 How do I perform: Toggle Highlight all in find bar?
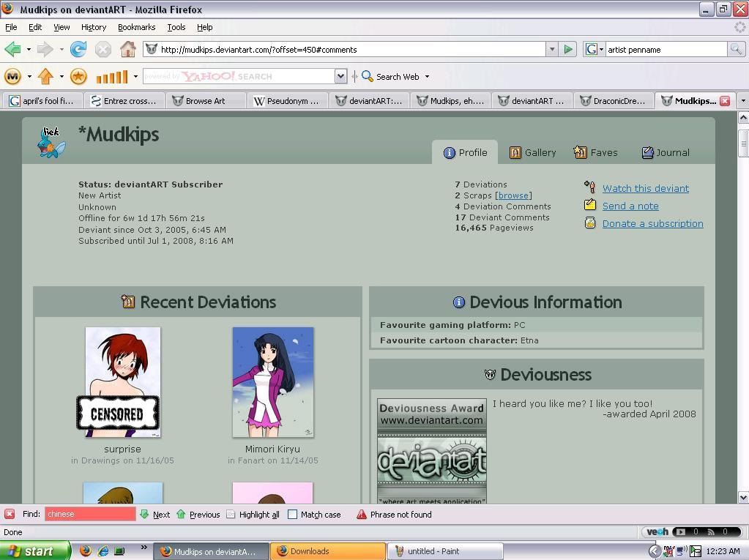253,514
